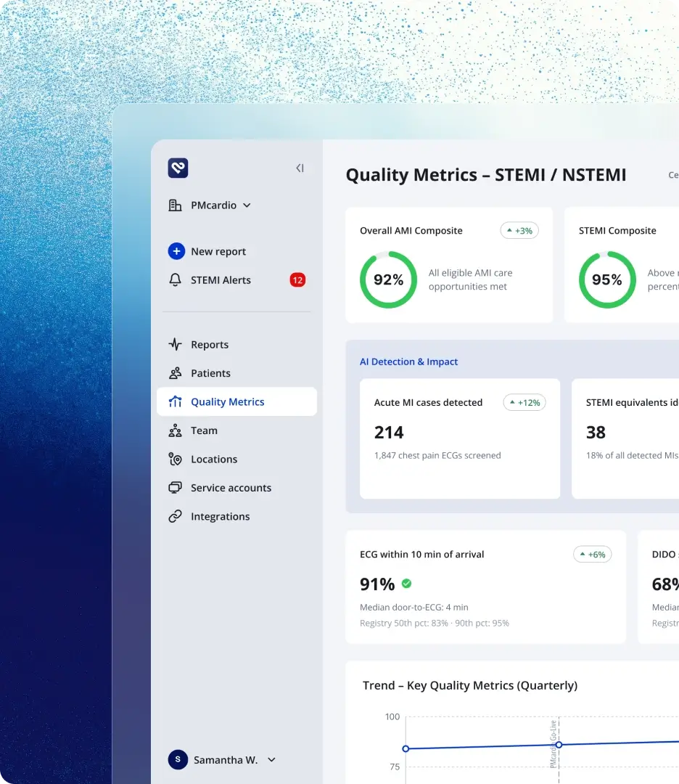679x784 pixels.
Task: Click the 92% Overall AMI Composite ring
Action: pos(388,279)
